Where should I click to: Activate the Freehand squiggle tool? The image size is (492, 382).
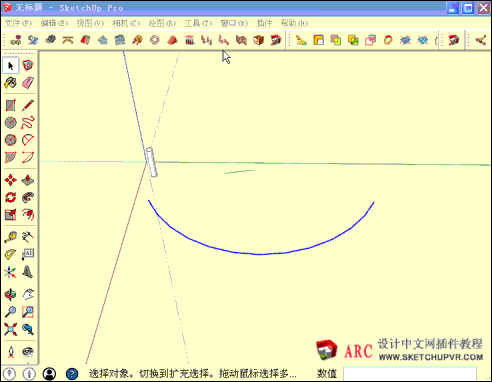click(x=28, y=123)
